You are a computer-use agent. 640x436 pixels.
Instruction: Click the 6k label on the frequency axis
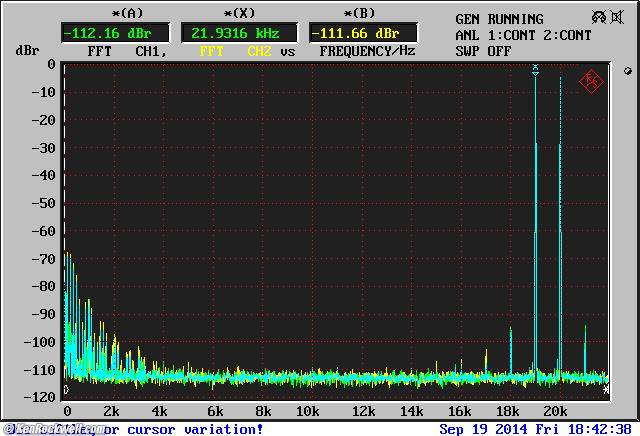coord(216,411)
